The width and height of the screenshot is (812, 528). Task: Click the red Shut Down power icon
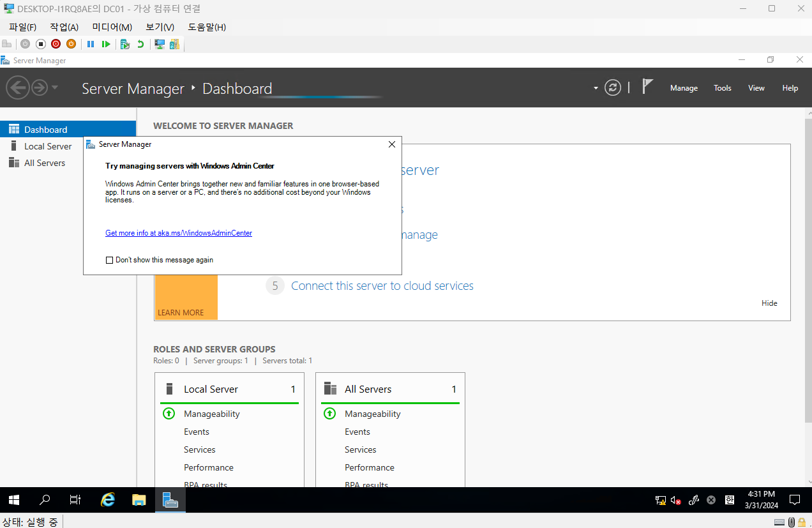56,44
